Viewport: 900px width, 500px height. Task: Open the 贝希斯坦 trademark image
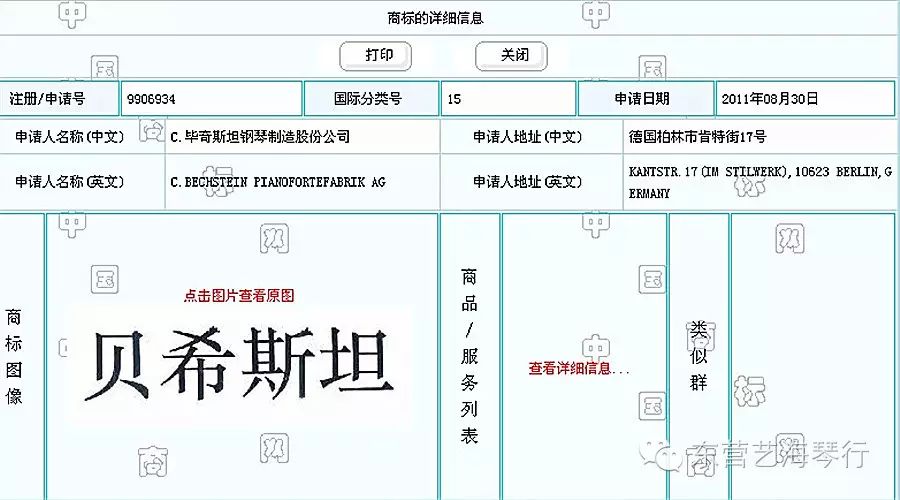pyautogui.click(x=239, y=363)
